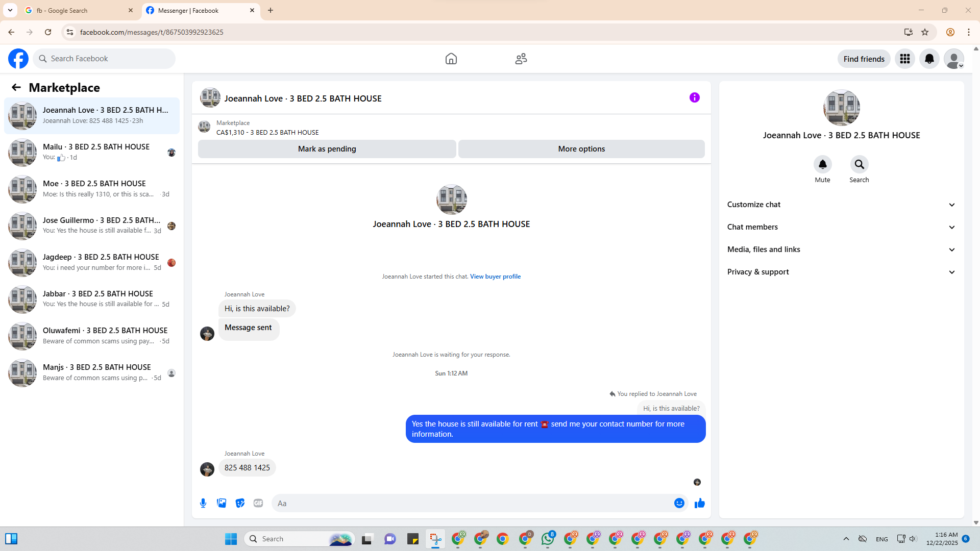Viewport: 980px width, 551px height.
Task: View site information icon in address bar
Action: 70,32
